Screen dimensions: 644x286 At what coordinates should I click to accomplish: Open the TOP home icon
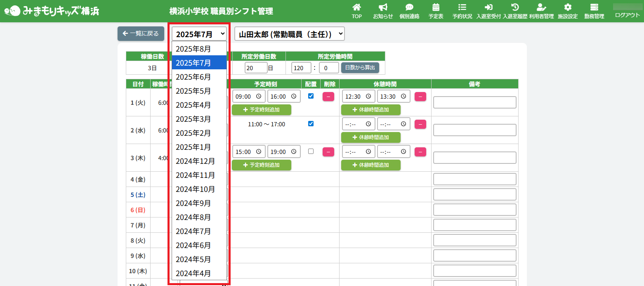[x=356, y=7]
